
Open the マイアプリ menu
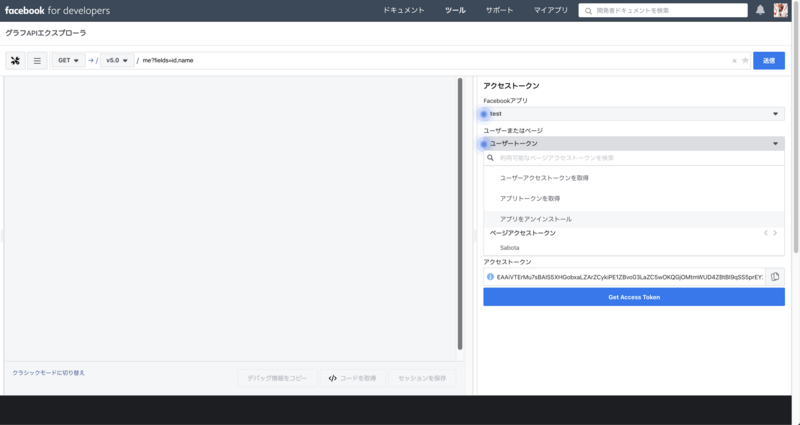[551, 10]
